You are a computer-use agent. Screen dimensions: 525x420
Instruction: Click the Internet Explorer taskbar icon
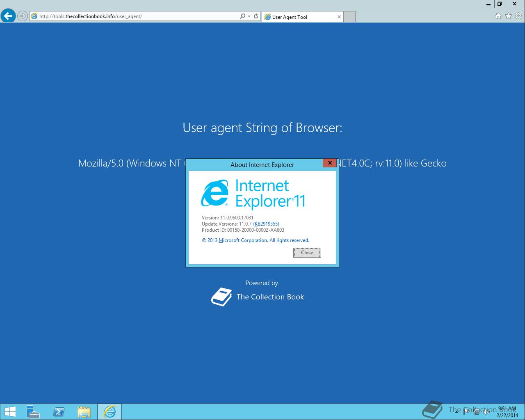pyautogui.click(x=110, y=412)
